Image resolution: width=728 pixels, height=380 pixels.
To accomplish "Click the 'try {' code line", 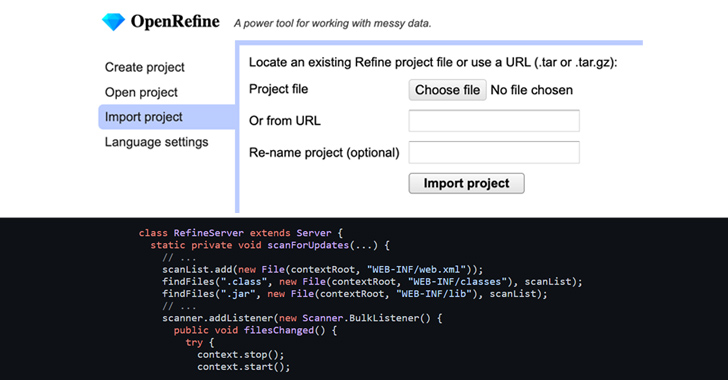I will click(200, 343).
